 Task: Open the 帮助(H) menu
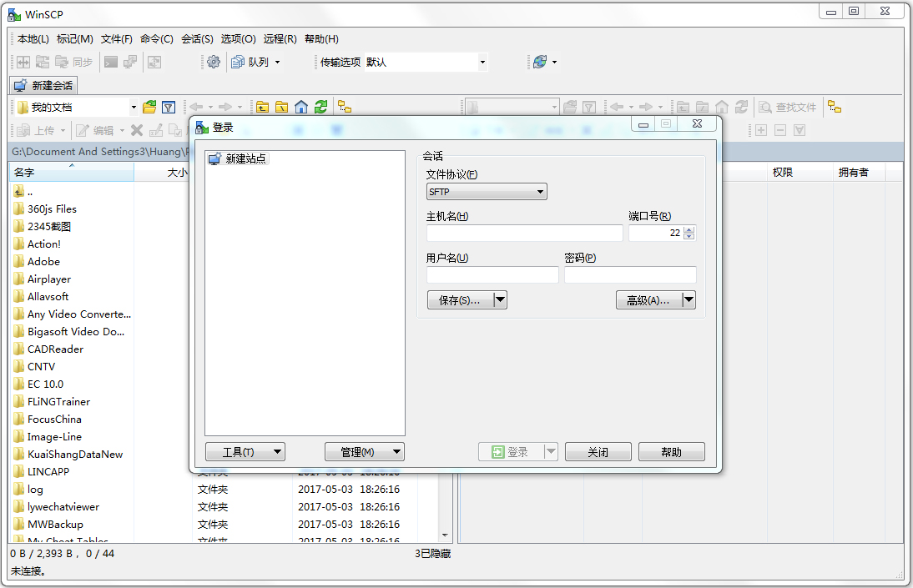pyautogui.click(x=321, y=39)
